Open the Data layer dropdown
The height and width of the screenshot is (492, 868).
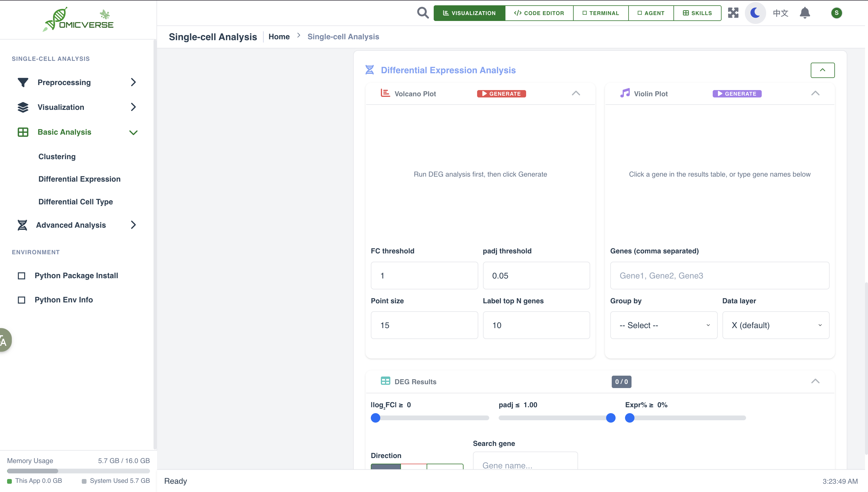776,325
